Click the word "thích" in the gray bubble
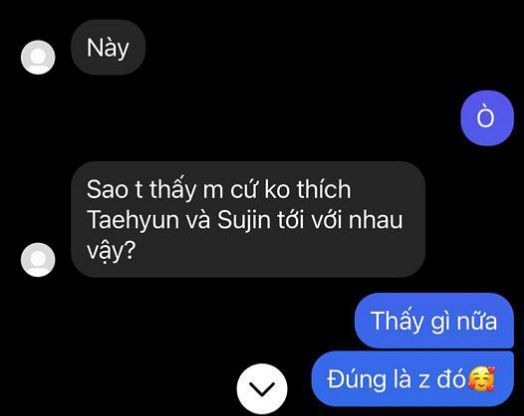 pyautogui.click(x=324, y=189)
